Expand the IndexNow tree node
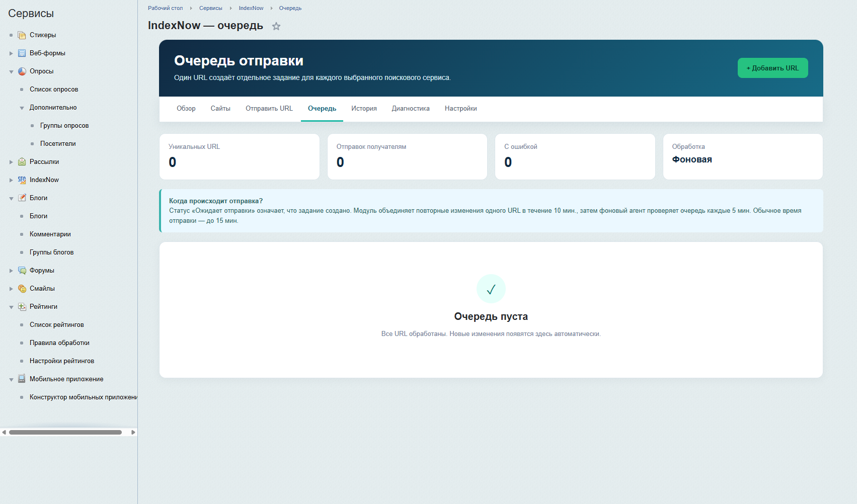 tap(11, 180)
